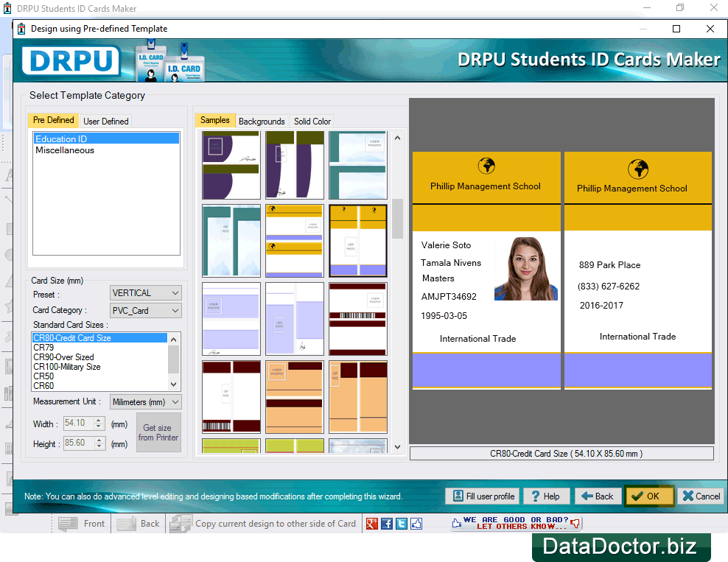Viewport: 728px width, 562px height.
Task: Switch to the Front side of the card
Action: tap(83, 524)
